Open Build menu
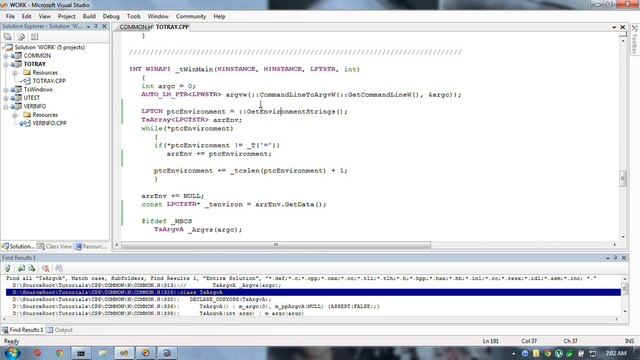The image size is (640, 360). [x=89, y=16]
